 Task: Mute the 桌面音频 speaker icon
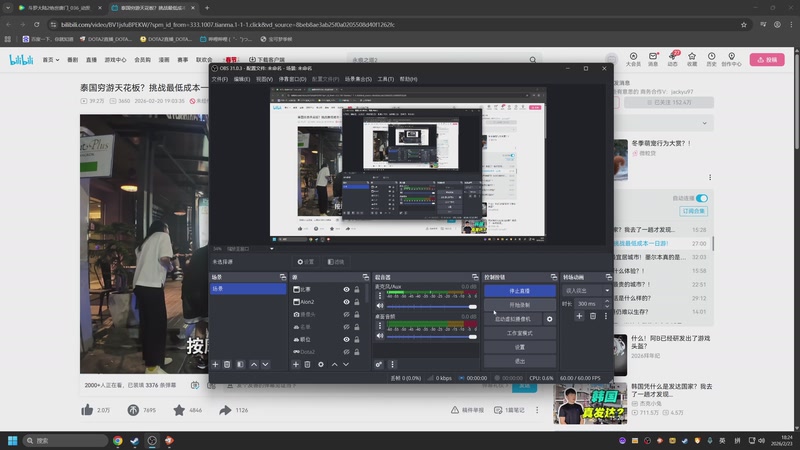(380, 336)
